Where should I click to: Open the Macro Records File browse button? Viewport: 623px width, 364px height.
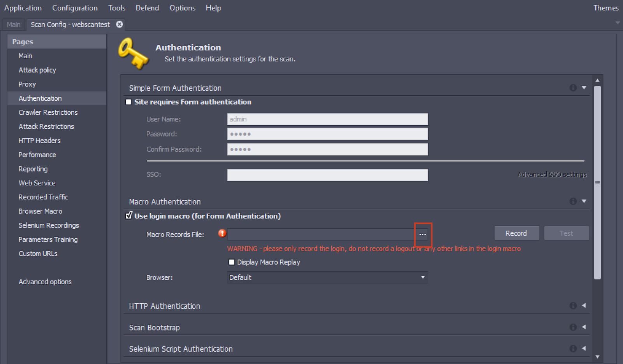click(x=423, y=234)
